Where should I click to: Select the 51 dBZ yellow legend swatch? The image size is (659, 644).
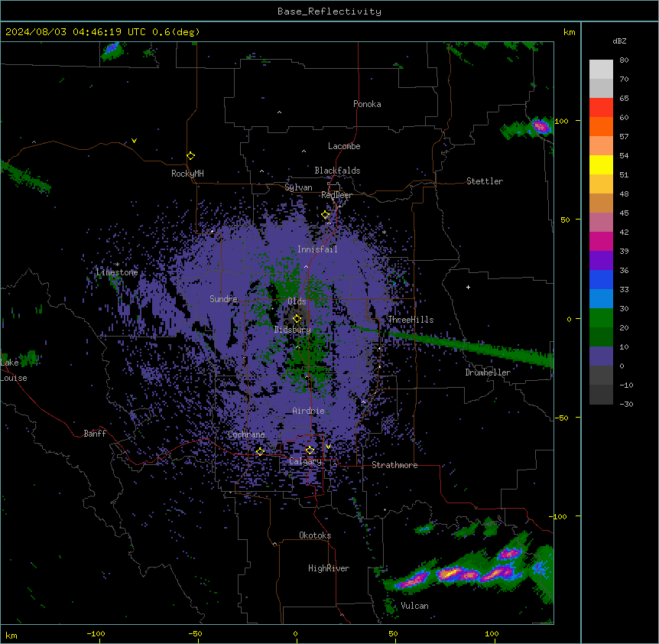[x=601, y=164]
